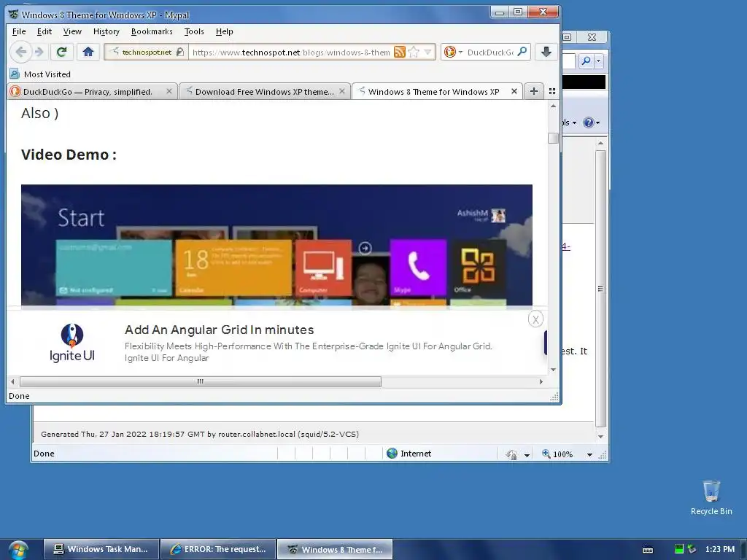Open the zoom level dropdown arrow in IE
This screenshot has width=747, height=560.
pos(589,454)
